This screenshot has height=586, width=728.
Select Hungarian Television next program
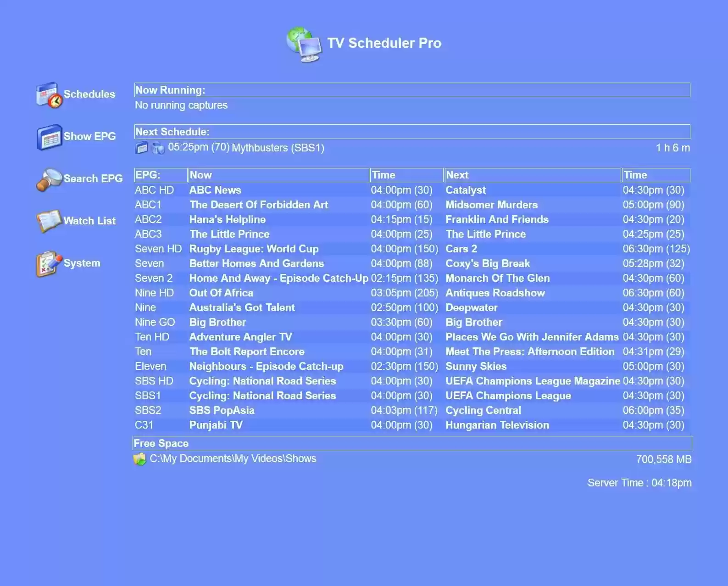pyautogui.click(x=497, y=425)
